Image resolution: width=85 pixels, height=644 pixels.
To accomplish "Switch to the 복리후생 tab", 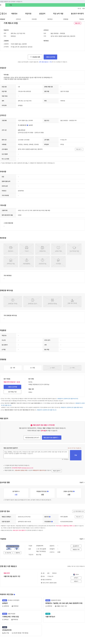I will point(50,19).
